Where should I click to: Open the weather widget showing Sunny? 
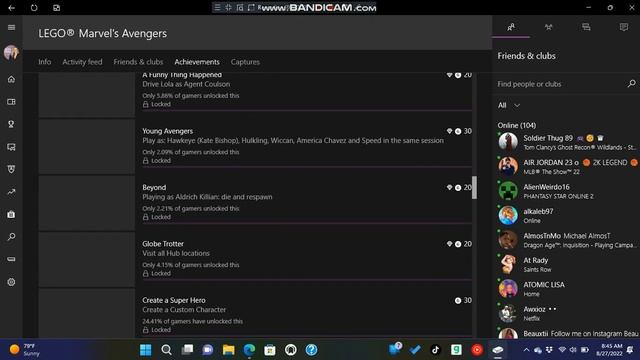tap(25, 350)
